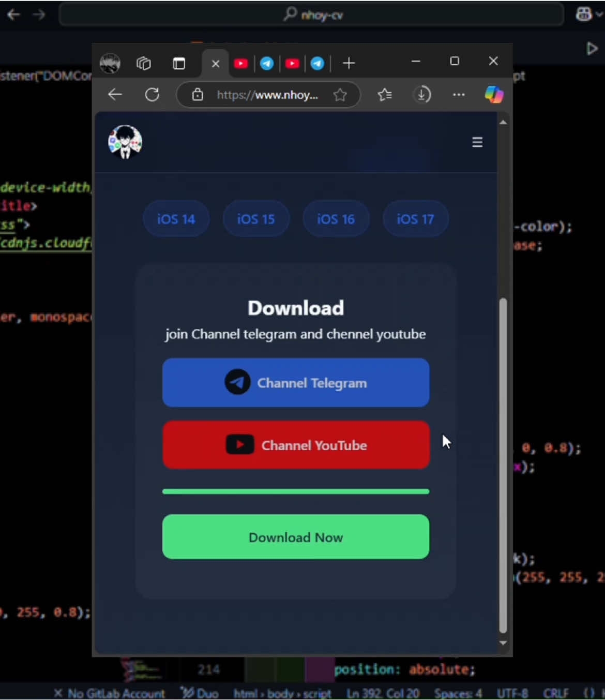This screenshot has width=605, height=700.
Task: Click the join Channel telegram subtitle text
Action: pyautogui.click(x=296, y=334)
